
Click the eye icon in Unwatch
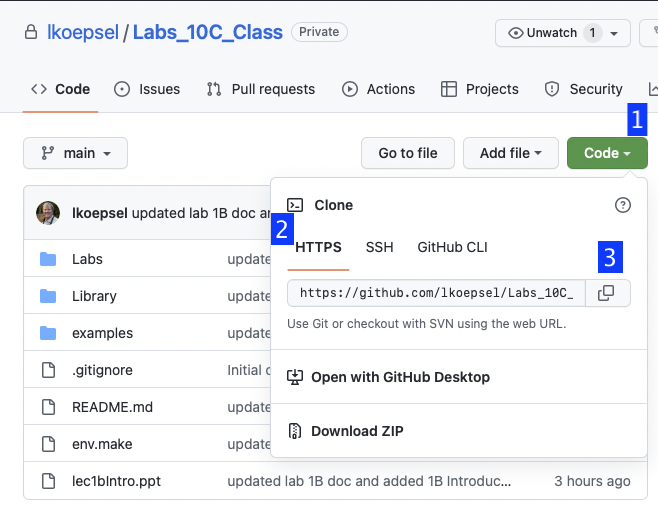pos(515,33)
